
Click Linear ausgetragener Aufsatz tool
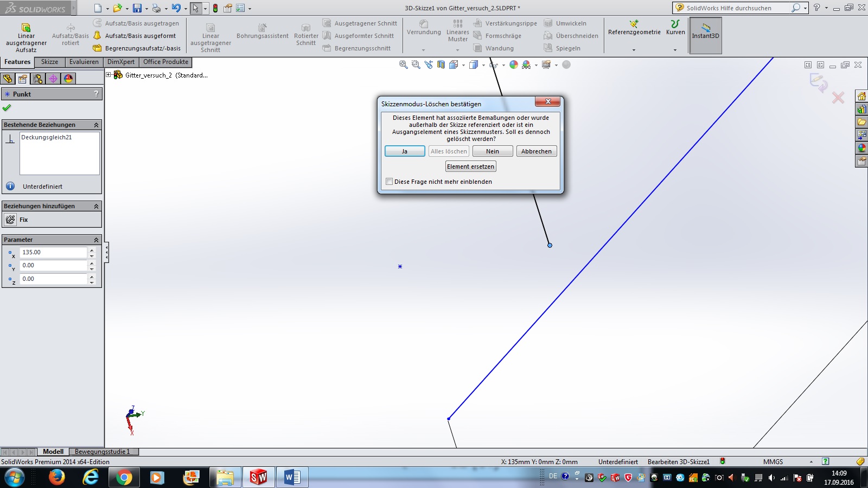point(26,38)
